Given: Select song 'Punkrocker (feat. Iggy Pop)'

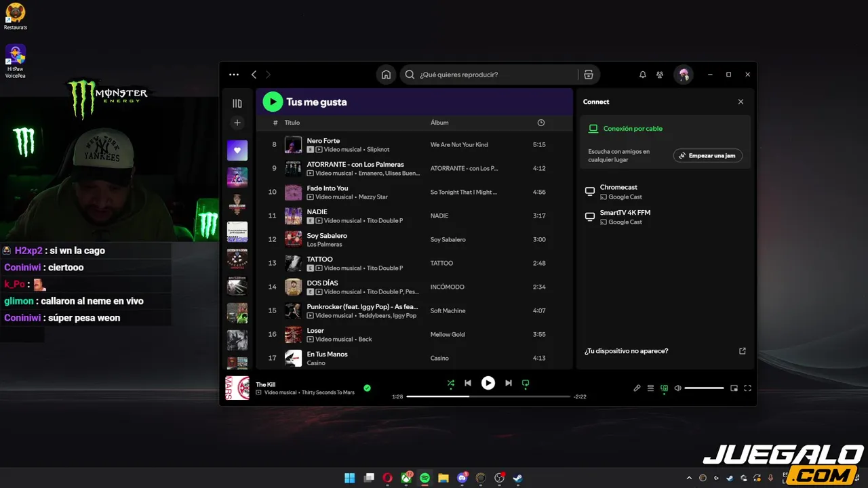Looking at the screenshot, I should [362, 307].
